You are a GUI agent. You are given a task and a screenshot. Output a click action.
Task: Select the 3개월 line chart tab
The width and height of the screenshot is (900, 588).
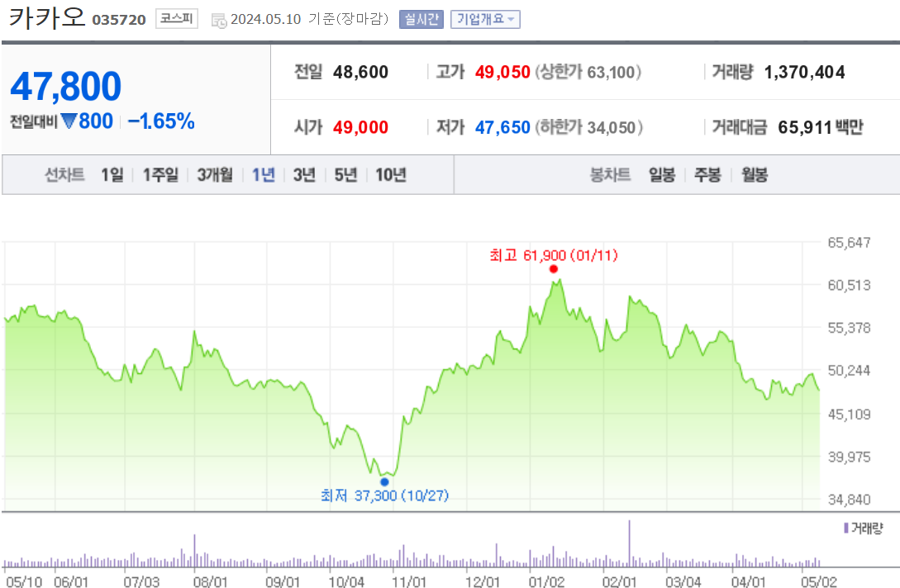point(215,174)
